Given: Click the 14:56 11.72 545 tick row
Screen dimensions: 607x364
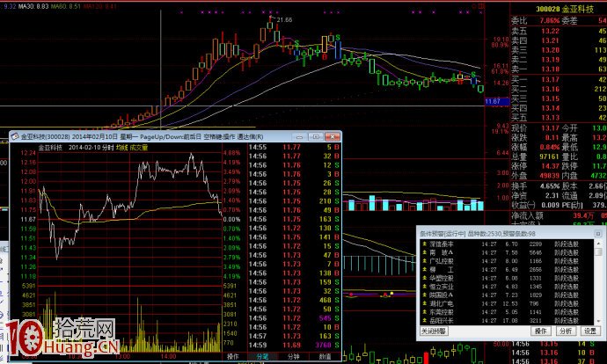Looking at the screenshot, I should pos(294,318).
